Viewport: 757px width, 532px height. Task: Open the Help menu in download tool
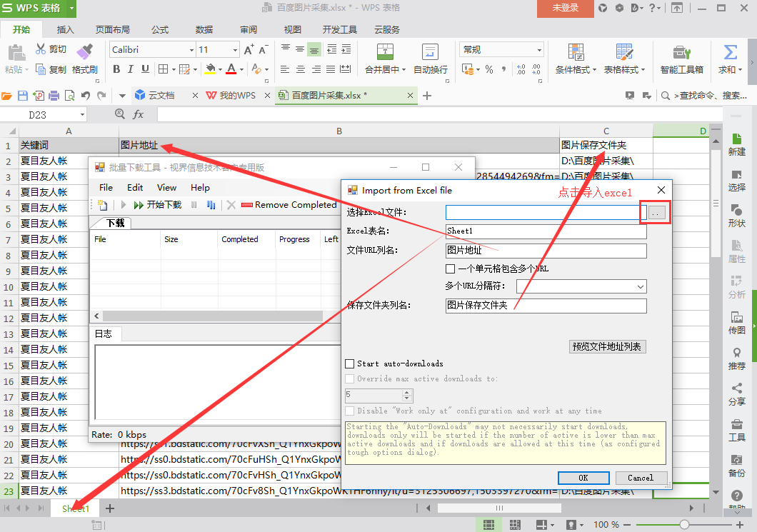200,187
